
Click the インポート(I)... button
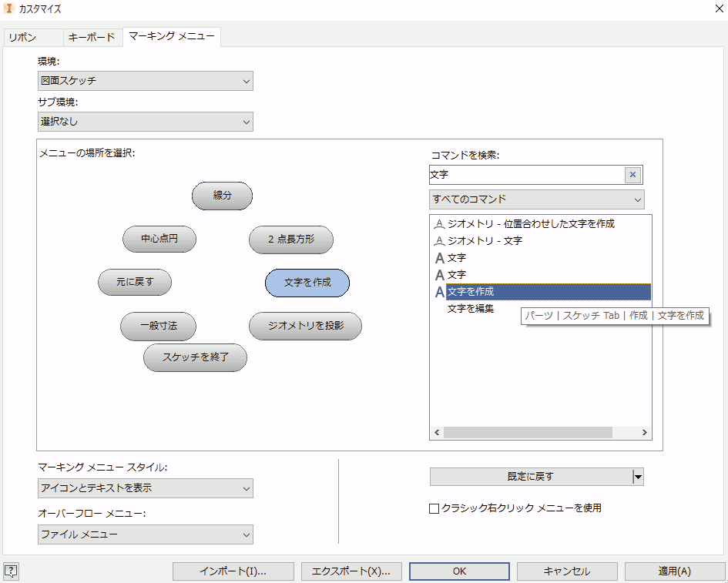pos(233,571)
